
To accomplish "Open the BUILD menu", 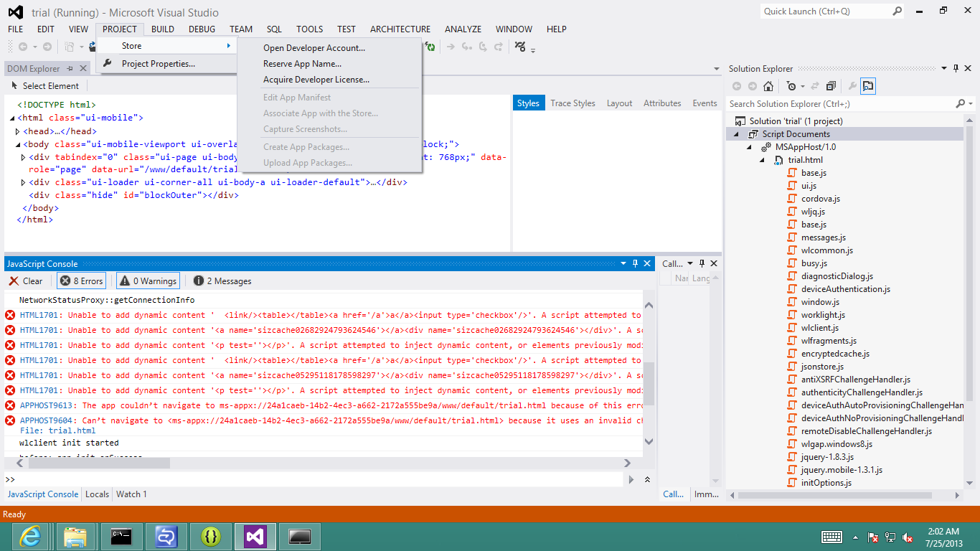I will pyautogui.click(x=163, y=29).
